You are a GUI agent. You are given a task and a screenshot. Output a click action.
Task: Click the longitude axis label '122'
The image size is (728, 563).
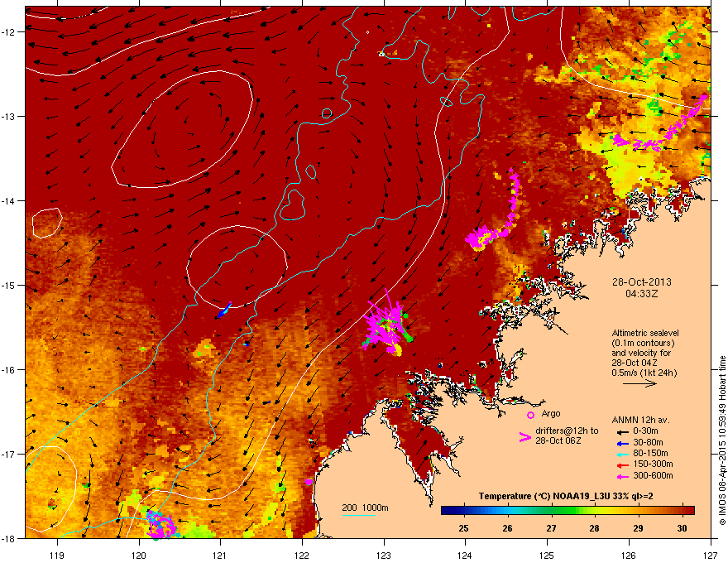tap(302, 555)
